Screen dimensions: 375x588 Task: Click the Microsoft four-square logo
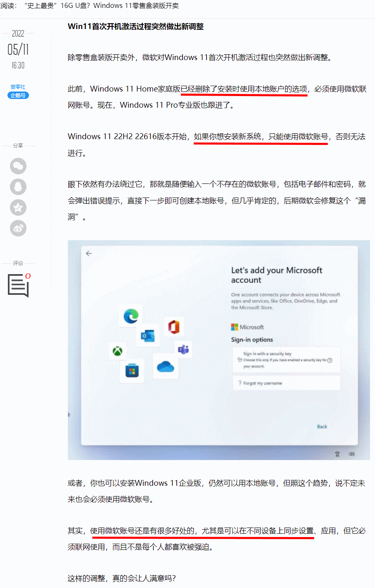point(235,327)
